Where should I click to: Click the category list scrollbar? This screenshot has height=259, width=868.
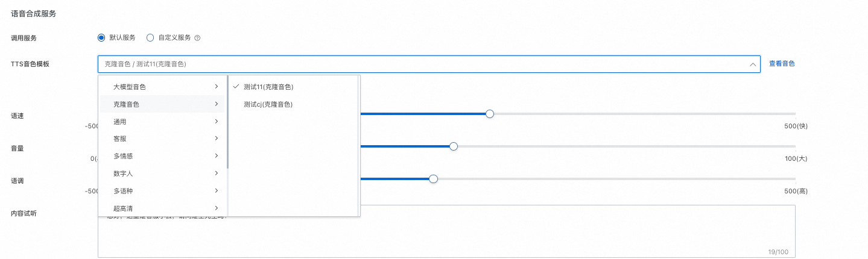tap(227, 122)
